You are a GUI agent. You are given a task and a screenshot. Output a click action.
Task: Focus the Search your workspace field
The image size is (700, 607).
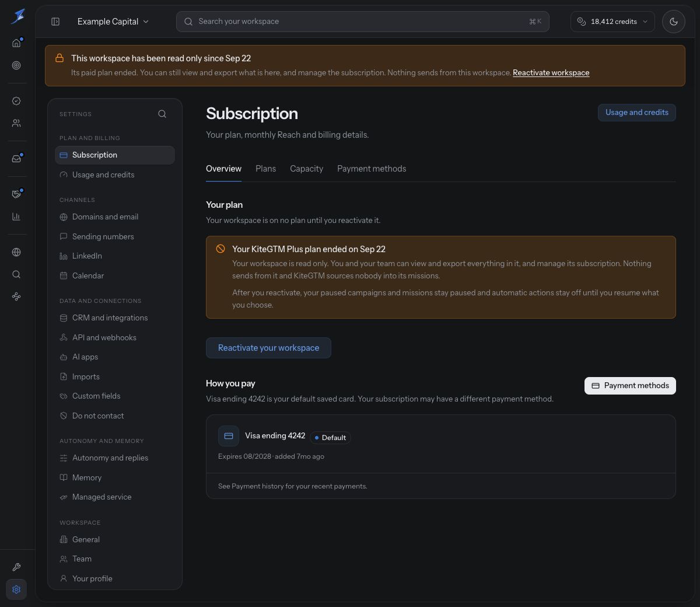(x=363, y=22)
